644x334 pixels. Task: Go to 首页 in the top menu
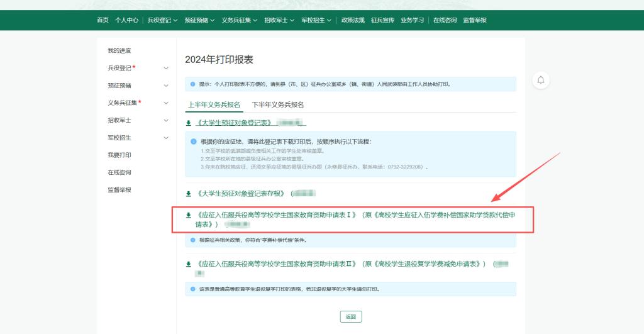click(103, 20)
